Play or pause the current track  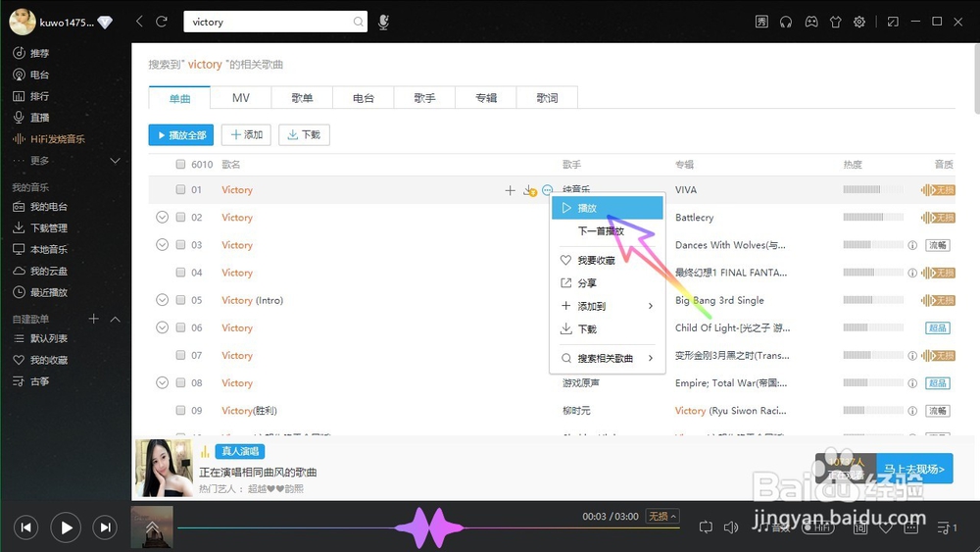(66, 527)
